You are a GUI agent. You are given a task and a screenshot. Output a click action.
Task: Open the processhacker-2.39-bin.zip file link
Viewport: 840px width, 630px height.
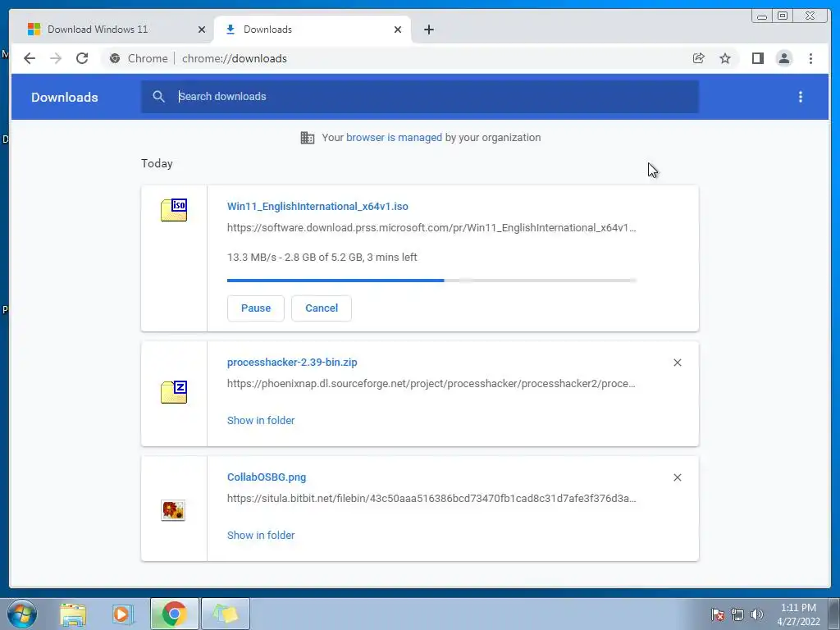(x=292, y=362)
